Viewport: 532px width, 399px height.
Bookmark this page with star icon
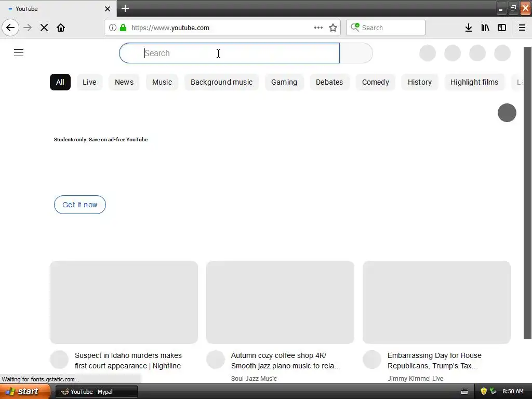coord(333,28)
